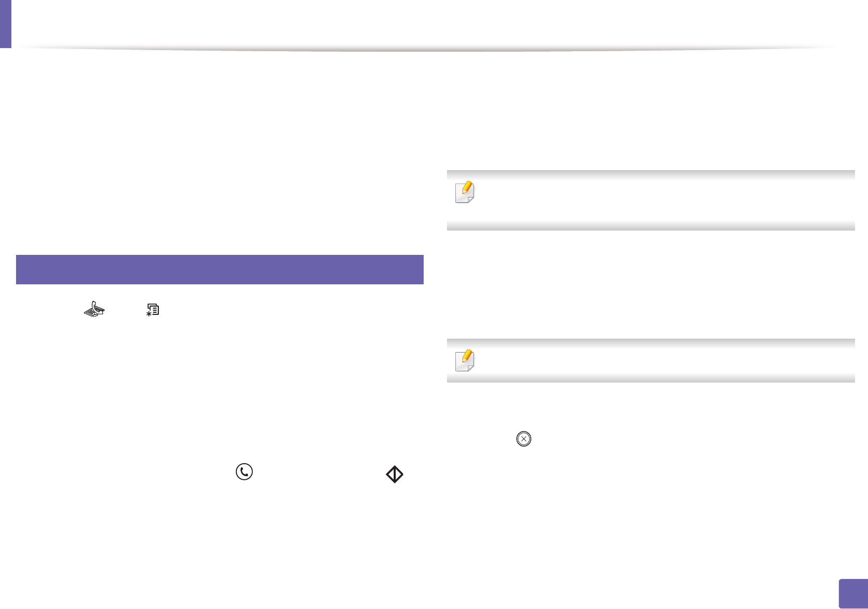868x609 pixels.
Task: Click the gray bottom bar of lower note box
Action: click(x=651, y=378)
